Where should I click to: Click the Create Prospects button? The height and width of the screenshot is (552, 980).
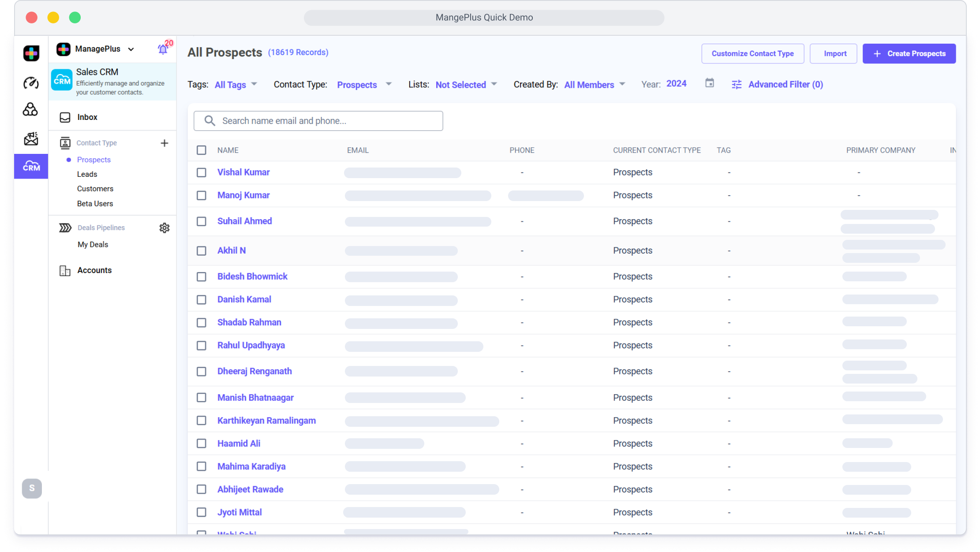pos(909,54)
